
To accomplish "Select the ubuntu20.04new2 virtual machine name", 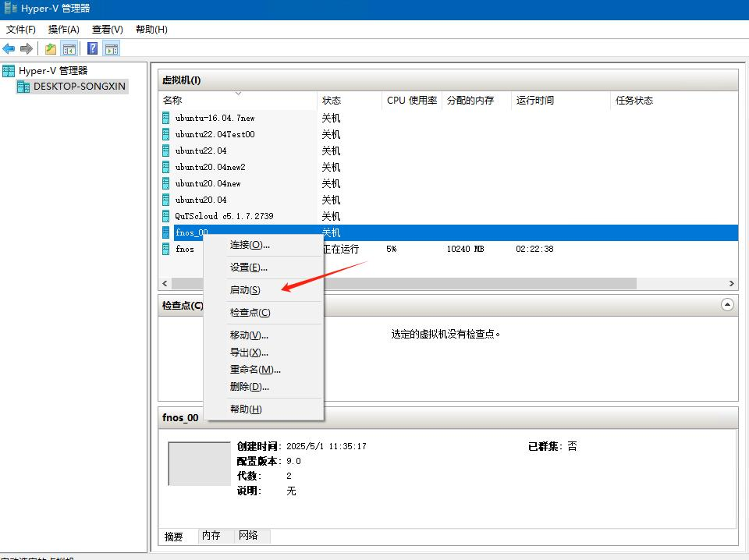I will pyautogui.click(x=210, y=167).
